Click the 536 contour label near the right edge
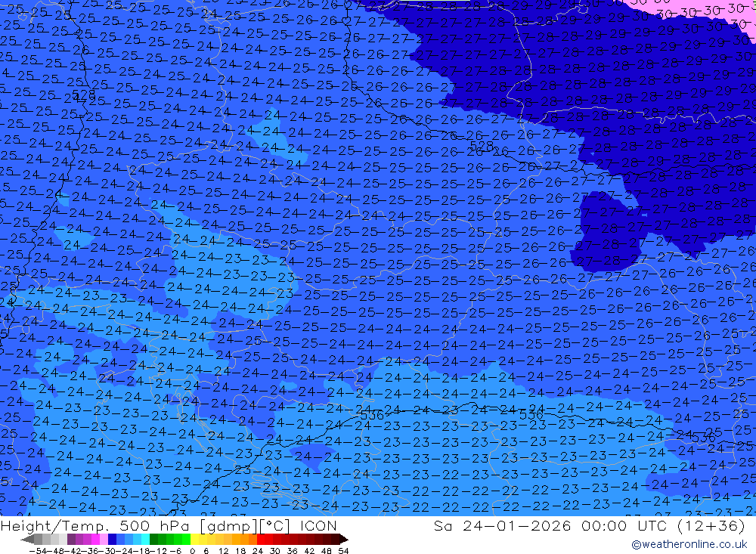Image resolution: width=756 pixels, height=554 pixels. pyautogui.click(x=703, y=438)
